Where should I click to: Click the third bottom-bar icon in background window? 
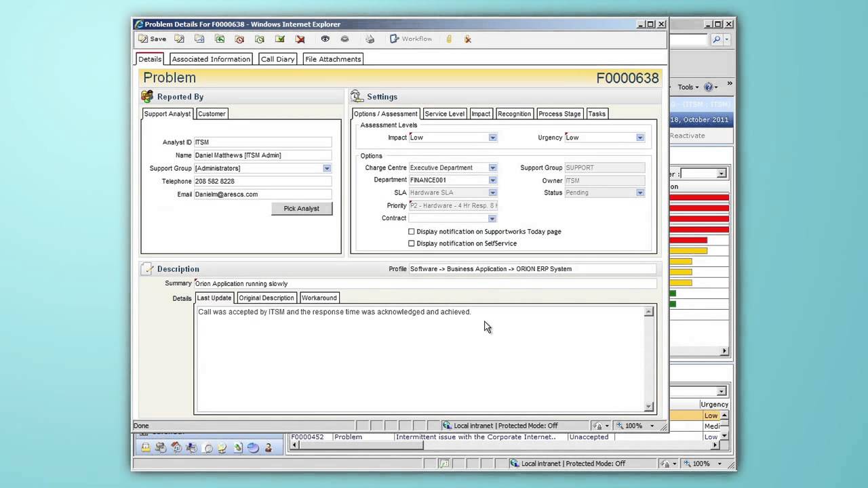(x=176, y=447)
